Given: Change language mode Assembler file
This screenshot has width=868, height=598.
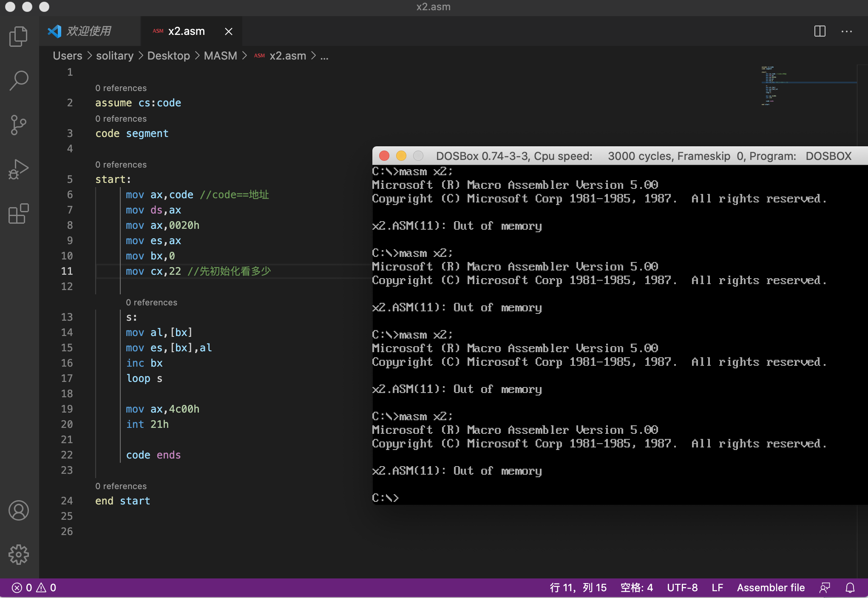Looking at the screenshot, I should coord(771,588).
